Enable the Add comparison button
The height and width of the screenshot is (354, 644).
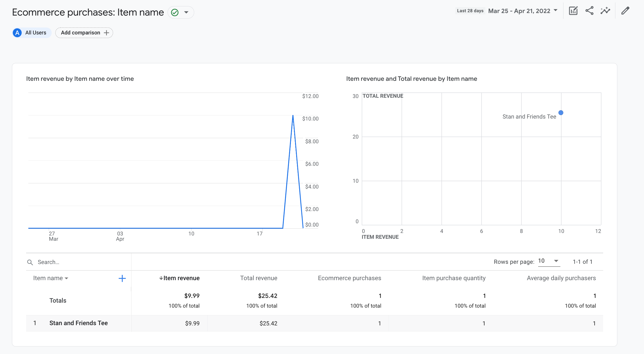(x=84, y=33)
